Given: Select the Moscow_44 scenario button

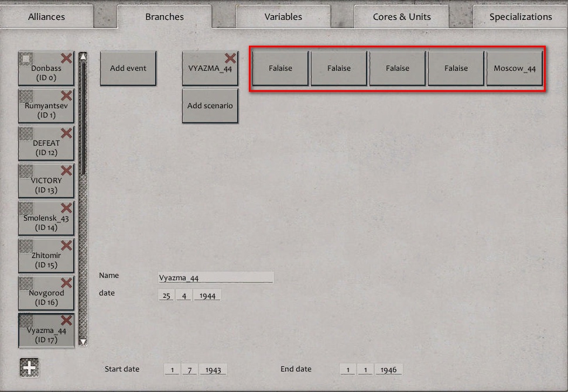Looking at the screenshot, I should [x=515, y=68].
